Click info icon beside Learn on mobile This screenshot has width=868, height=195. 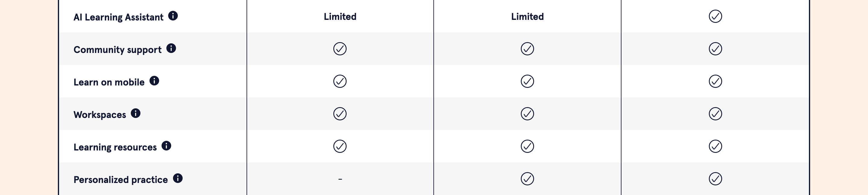[x=154, y=81]
